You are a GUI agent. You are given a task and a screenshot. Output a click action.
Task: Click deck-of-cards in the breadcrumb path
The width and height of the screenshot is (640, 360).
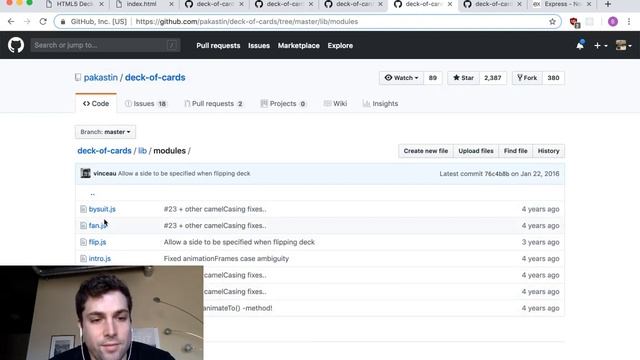(x=104, y=151)
